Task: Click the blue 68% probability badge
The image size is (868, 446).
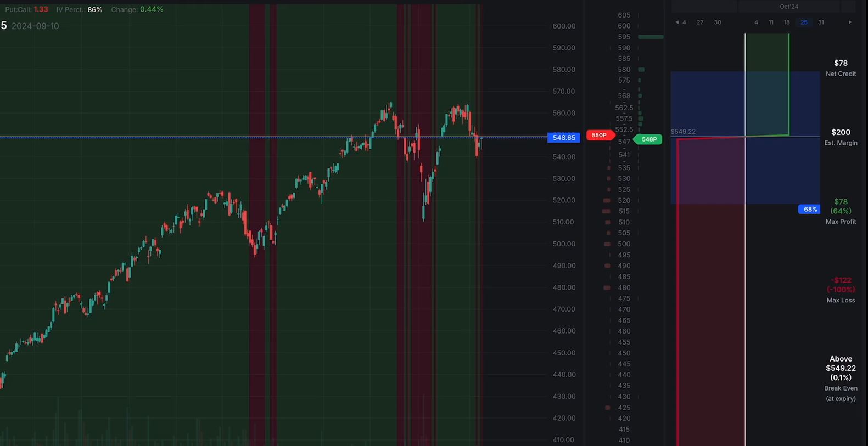Action: pos(809,209)
